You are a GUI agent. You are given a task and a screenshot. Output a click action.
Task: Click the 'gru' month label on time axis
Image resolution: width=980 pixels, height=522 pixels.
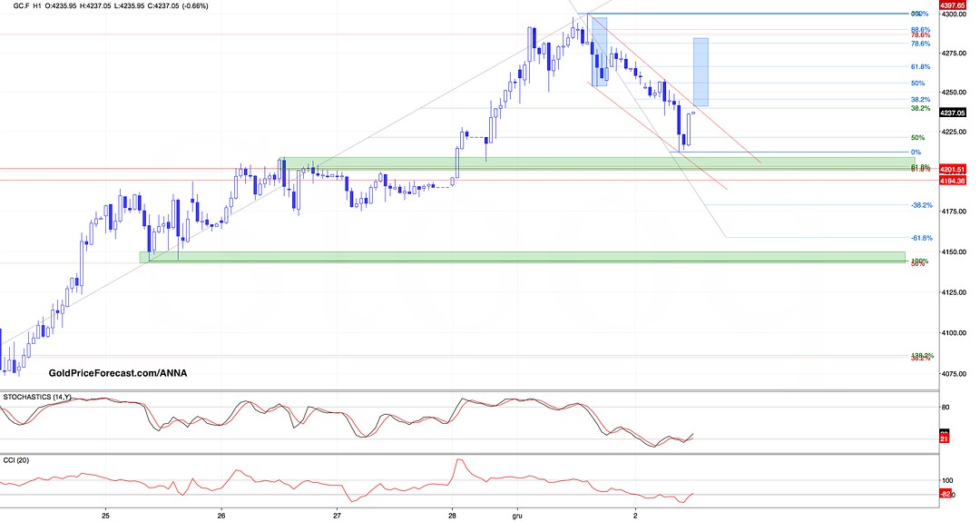(x=516, y=515)
